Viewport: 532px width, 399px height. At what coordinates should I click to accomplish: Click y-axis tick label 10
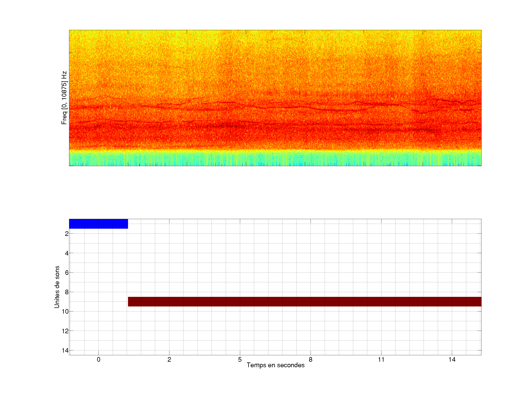coord(65,312)
